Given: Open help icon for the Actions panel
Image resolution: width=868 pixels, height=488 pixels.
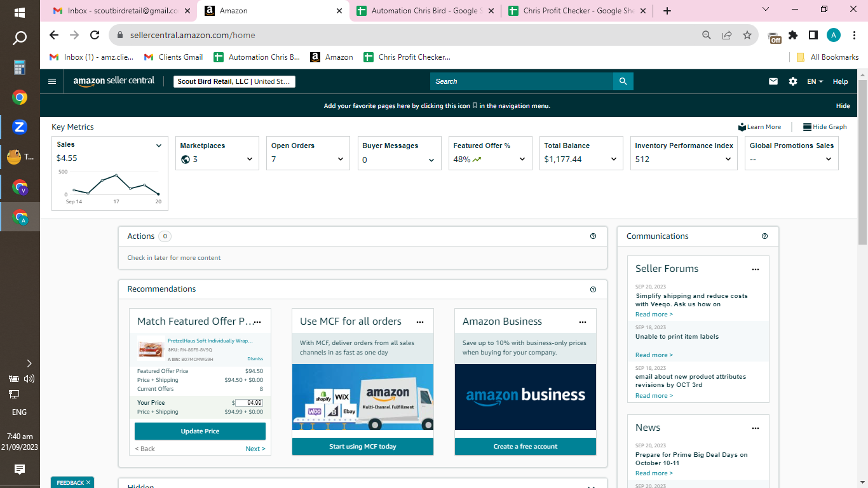Looking at the screenshot, I should tap(593, 236).
